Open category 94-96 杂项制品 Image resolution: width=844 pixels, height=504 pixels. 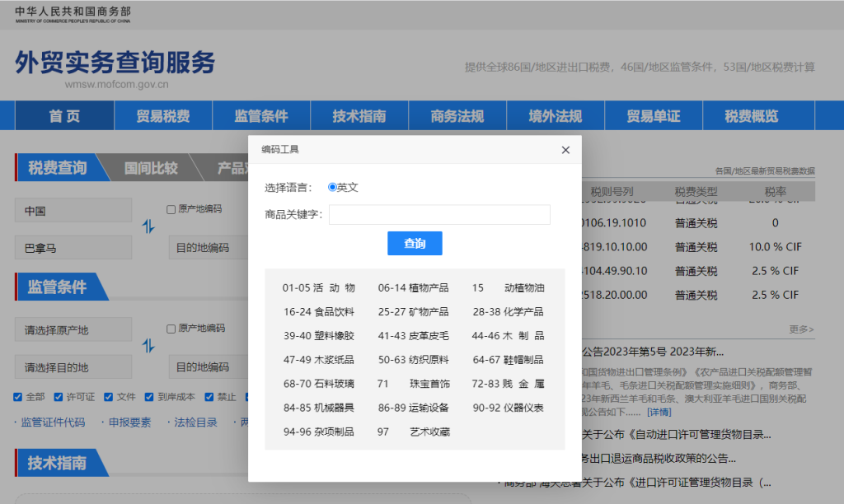tap(319, 432)
